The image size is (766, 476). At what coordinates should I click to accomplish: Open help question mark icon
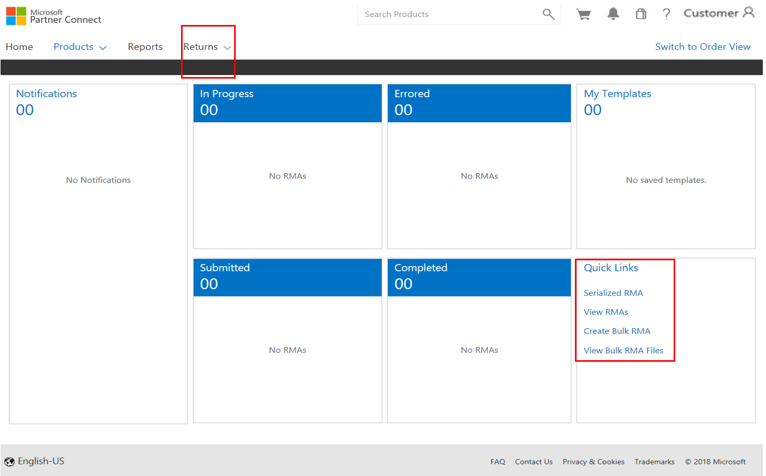pos(666,14)
